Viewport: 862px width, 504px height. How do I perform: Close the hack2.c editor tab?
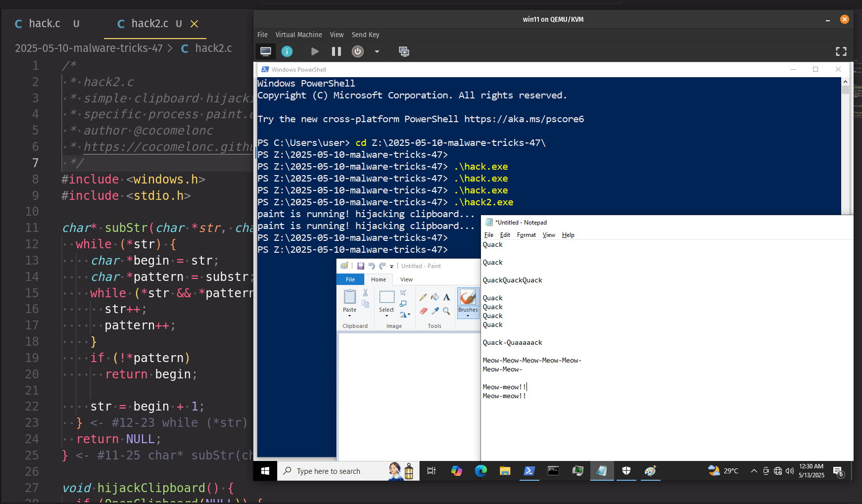pos(194,24)
